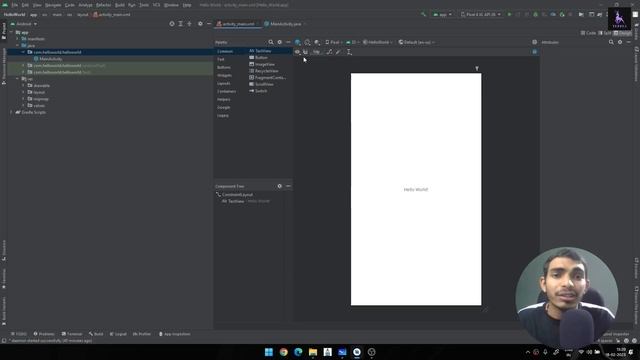The width and height of the screenshot is (640, 360).
Task: Expand the drawable folder
Action: 23,86
